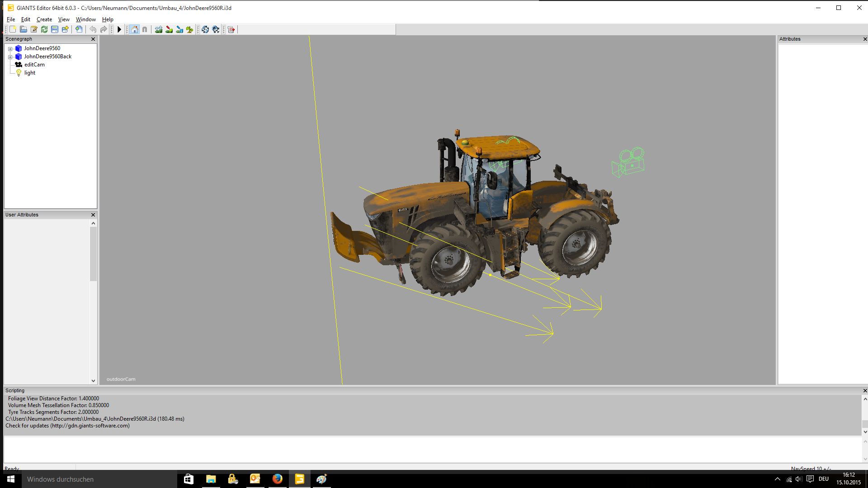Select the terrain paint tool with blue brush
The height and width of the screenshot is (488, 868).
[179, 29]
